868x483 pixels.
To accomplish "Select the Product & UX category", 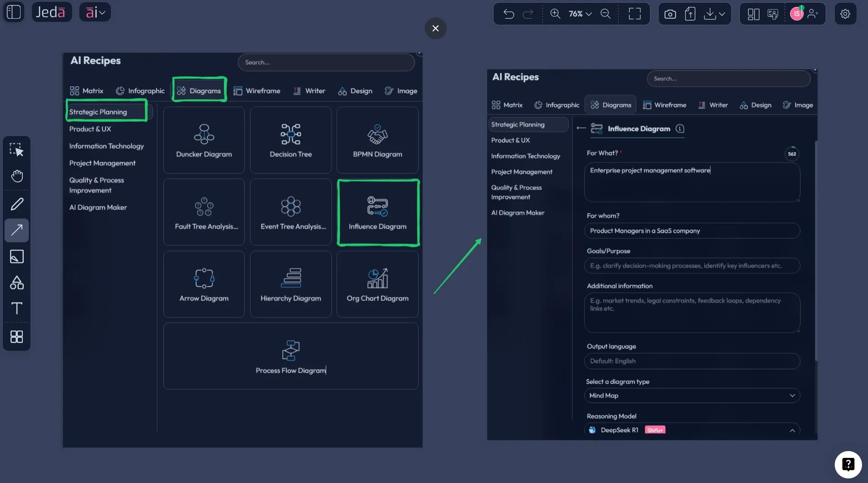I will click(x=90, y=129).
